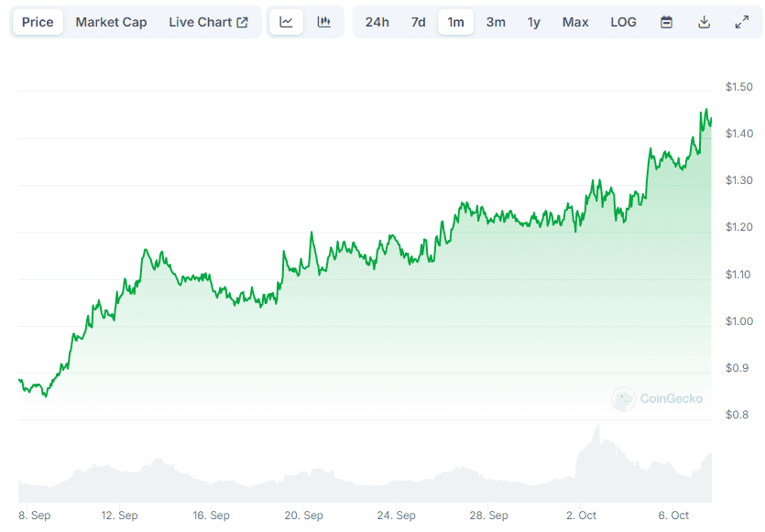The image size is (765, 532).
Task: Select the Price tab
Action: [x=38, y=22]
